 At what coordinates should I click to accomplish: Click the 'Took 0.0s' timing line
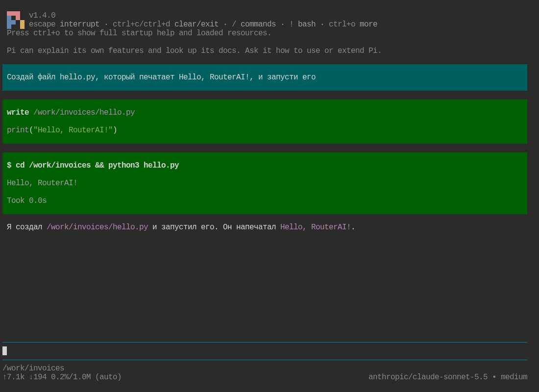click(x=26, y=200)
